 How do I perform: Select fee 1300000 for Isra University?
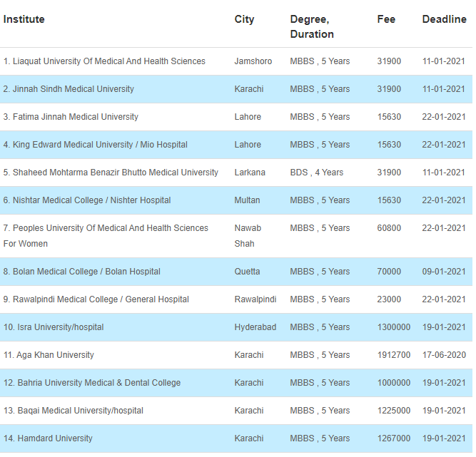click(x=394, y=327)
